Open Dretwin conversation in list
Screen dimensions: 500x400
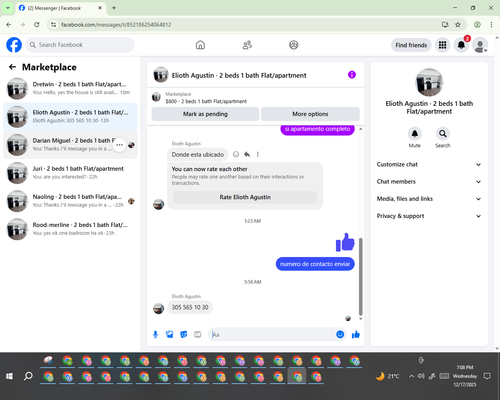pos(70,89)
